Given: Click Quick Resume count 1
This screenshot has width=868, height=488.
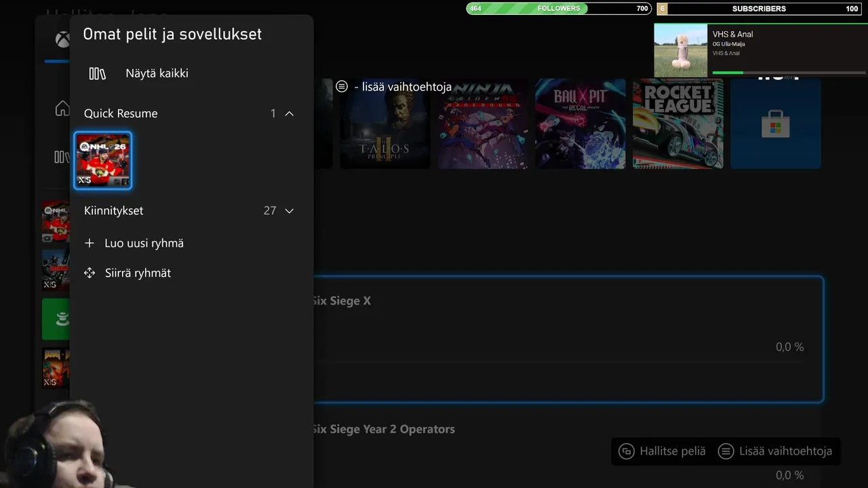Looking at the screenshot, I should pos(273,113).
